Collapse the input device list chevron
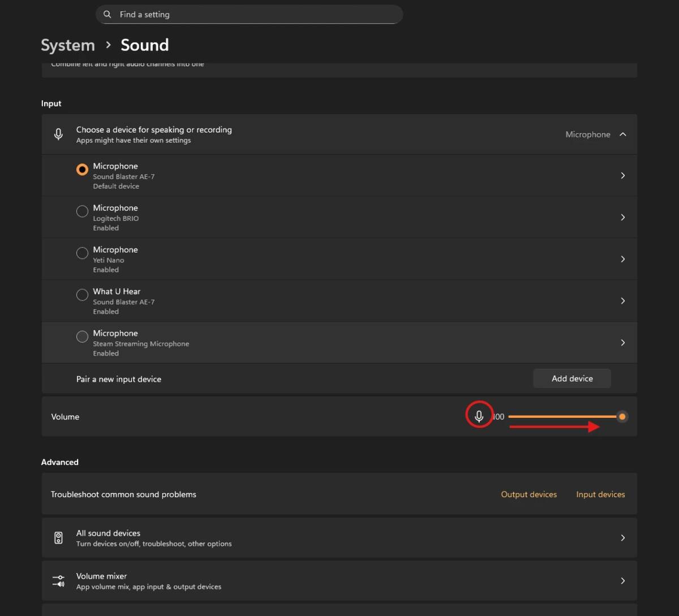Screen dimensions: 679x616 [622, 134]
